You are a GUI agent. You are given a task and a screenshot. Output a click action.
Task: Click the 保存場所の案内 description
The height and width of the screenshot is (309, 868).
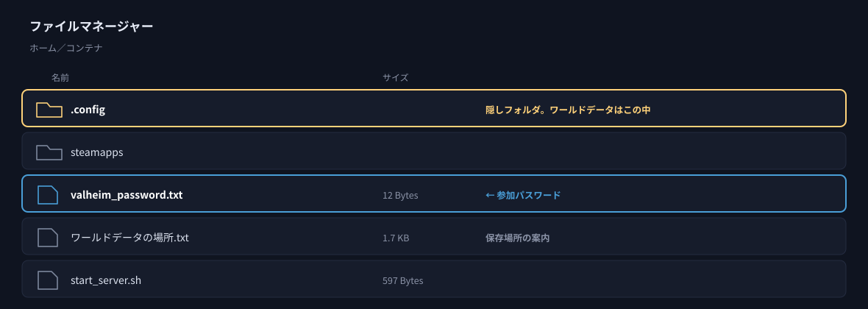tap(518, 238)
